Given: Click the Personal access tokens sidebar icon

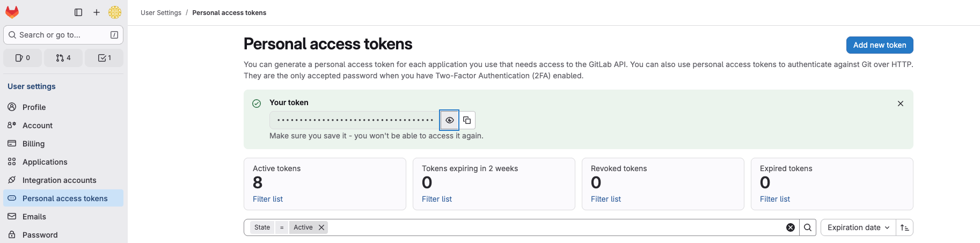Looking at the screenshot, I should (x=12, y=198).
